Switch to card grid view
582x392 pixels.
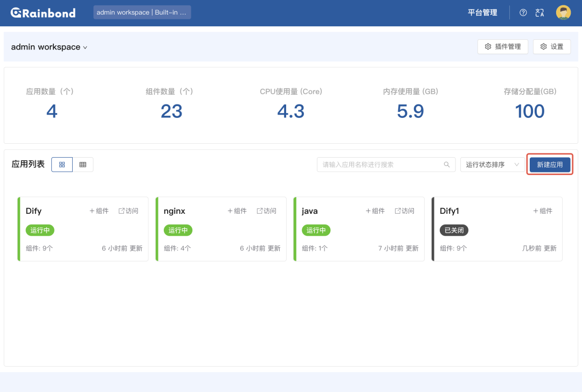(62, 165)
